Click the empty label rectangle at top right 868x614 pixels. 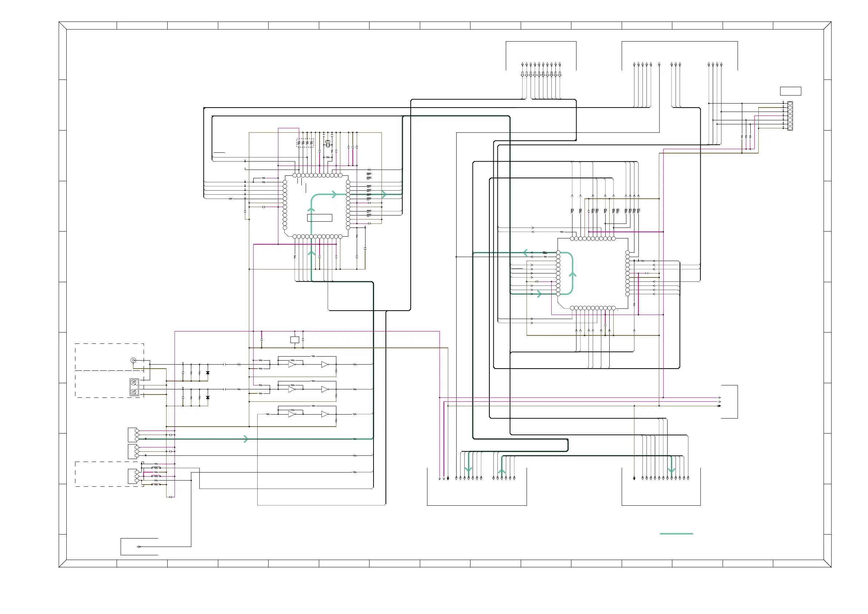(x=790, y=91)
